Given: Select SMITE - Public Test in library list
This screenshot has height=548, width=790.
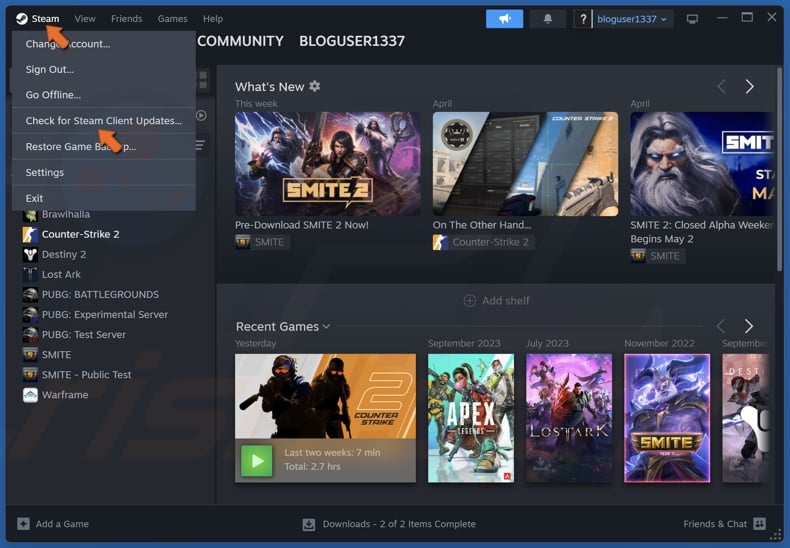Looking at the screenshot, I should tap(86, 375).
